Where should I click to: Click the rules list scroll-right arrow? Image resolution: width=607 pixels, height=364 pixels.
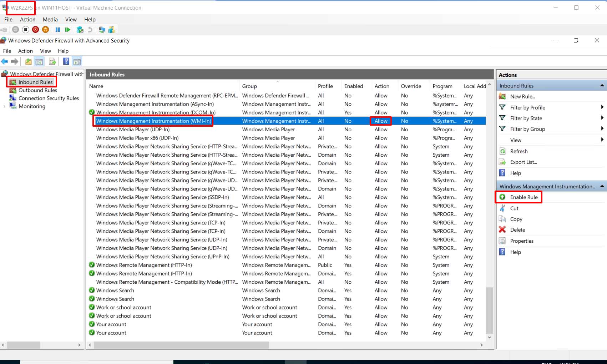(481, 345)
